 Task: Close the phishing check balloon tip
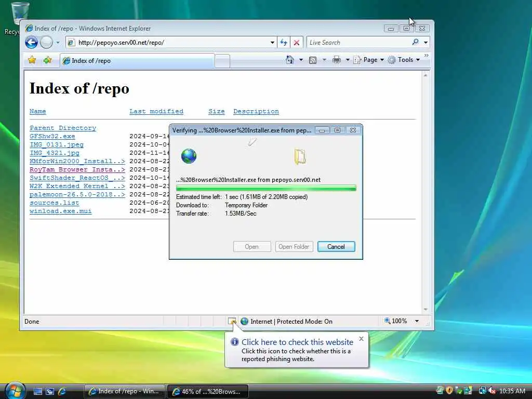click(x=361, y=339)
